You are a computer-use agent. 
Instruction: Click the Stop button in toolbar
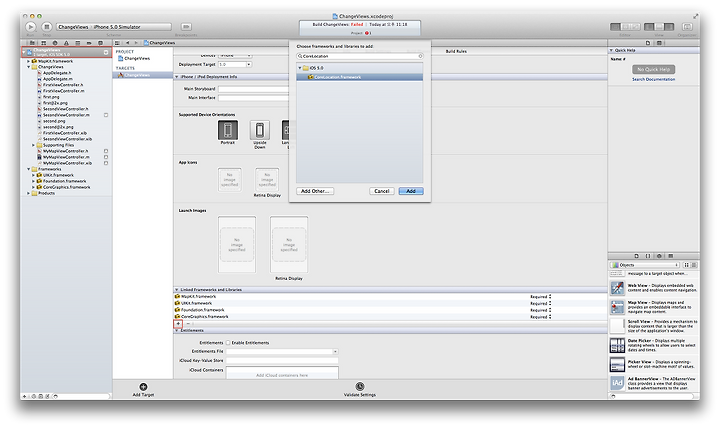(x=46, y=27)
